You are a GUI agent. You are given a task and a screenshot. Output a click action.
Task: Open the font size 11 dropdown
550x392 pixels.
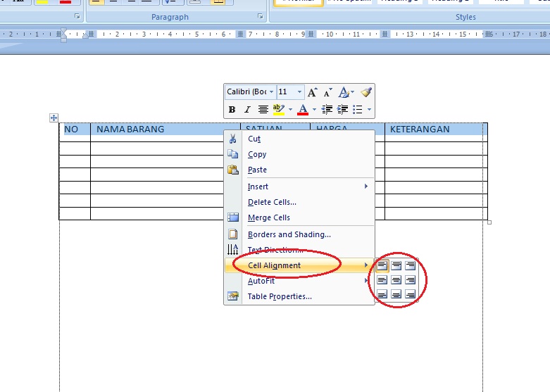point(299,92)
